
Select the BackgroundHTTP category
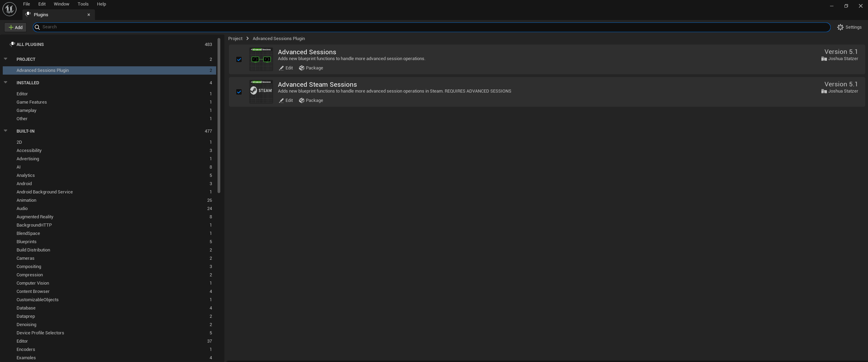click(109, 225)
